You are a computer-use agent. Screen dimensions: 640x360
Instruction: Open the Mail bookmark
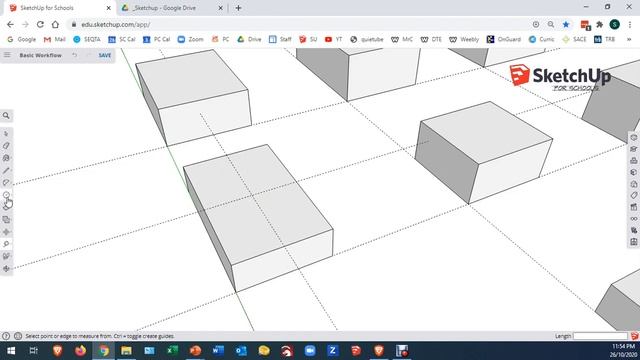click(x=54, y=39)
